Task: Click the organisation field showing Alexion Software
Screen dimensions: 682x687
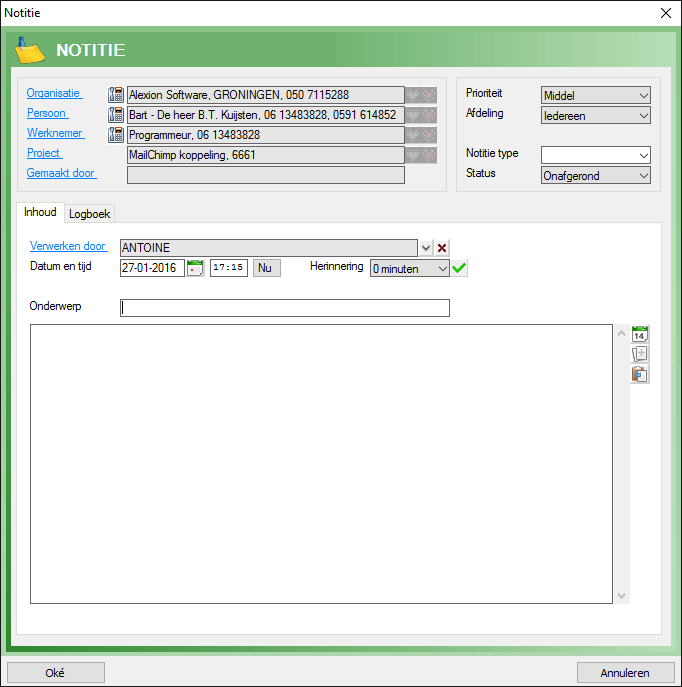Action: pos(265,95)
